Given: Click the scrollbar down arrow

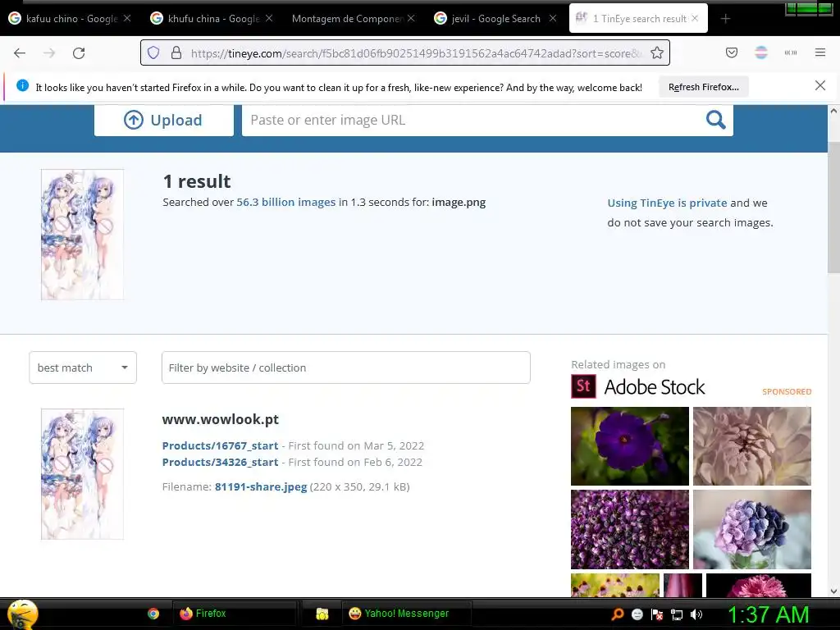Looking at the screenshot, I should click(833, 591).
